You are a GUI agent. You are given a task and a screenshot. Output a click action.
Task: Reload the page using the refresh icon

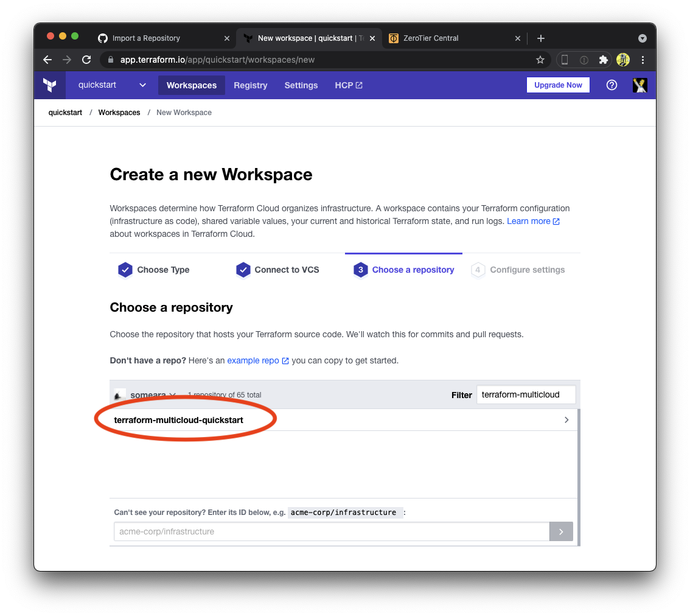tap(86, 60)
